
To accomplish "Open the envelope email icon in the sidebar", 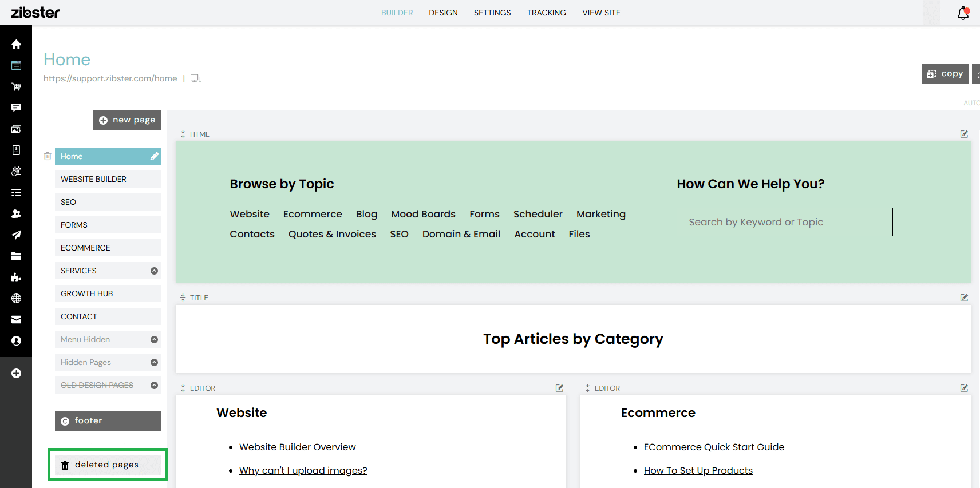I will click(16, 320).
